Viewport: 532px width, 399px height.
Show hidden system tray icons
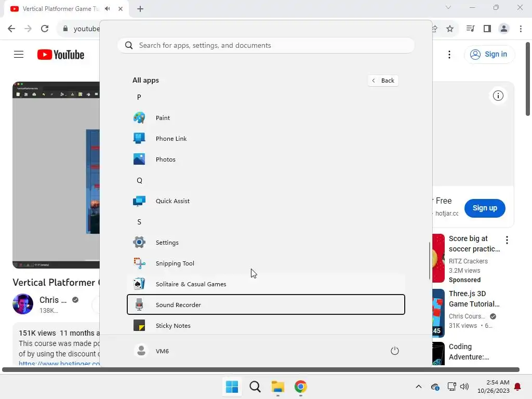click(419, 387)
